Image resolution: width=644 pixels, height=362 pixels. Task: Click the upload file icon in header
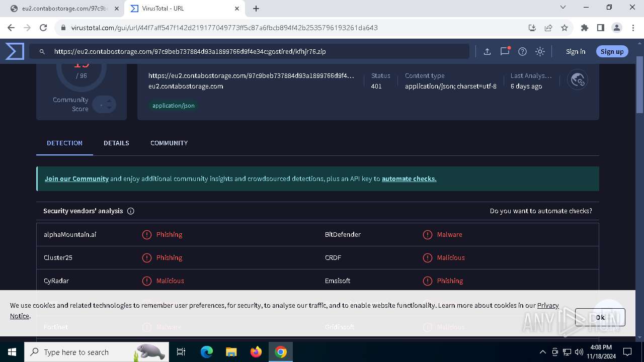tap(487, 51)
